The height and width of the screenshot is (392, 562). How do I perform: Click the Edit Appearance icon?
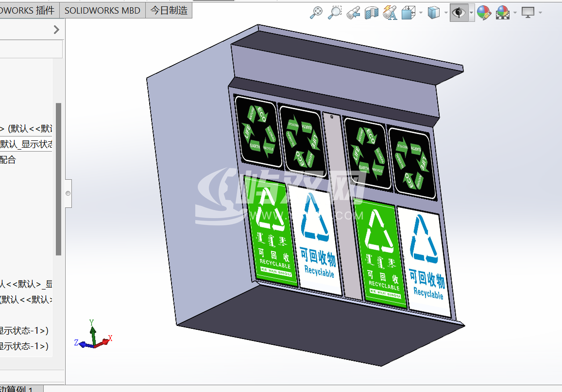point(484,13)
